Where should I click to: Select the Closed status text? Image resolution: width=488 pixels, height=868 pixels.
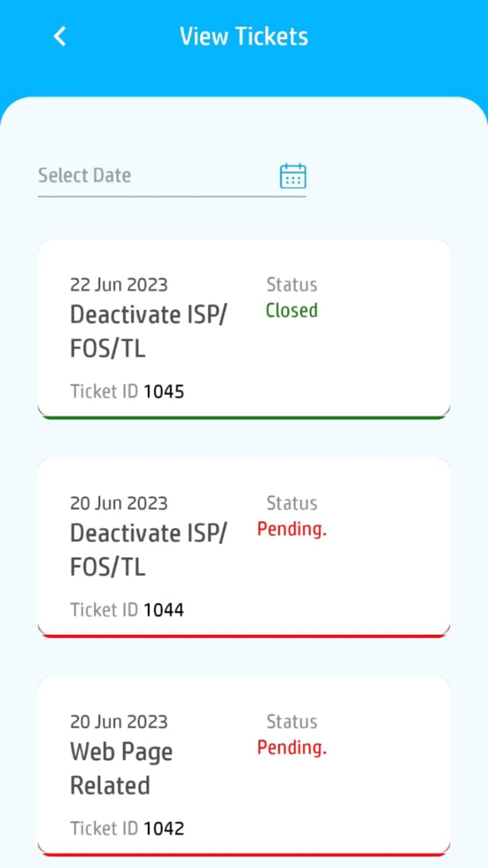(291, 311)
